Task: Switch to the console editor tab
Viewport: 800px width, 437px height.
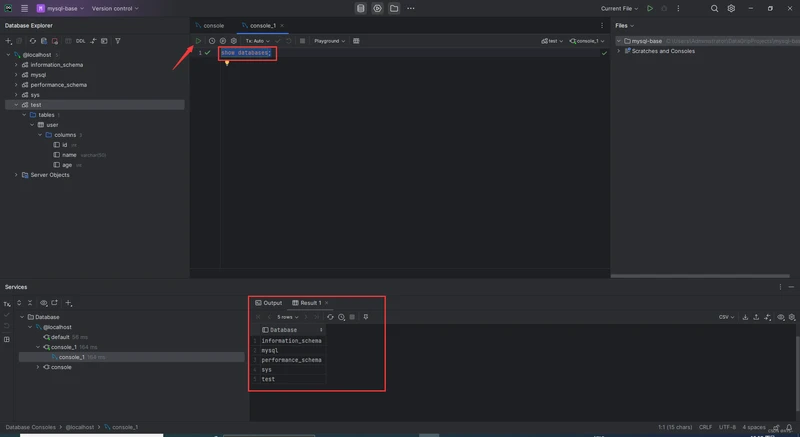Action: pyautogui.click(x=210, y=25)
